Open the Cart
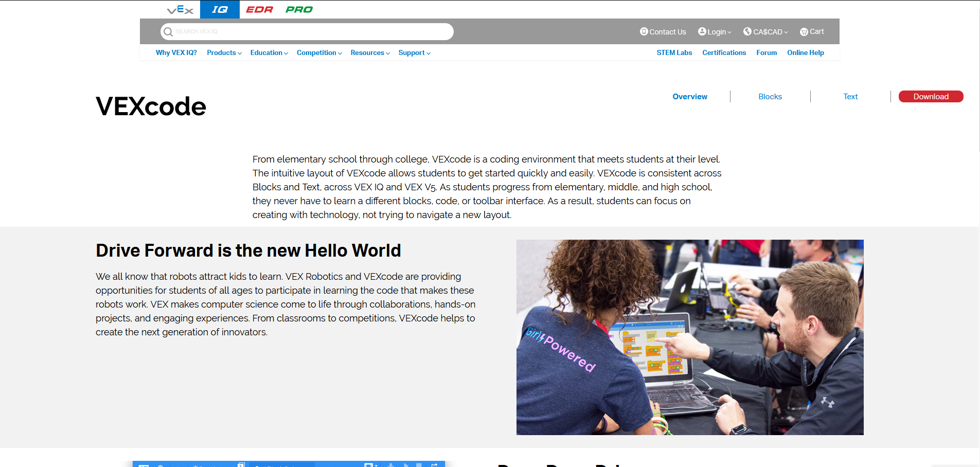980x467 pixels. click(x=812, y=31)
